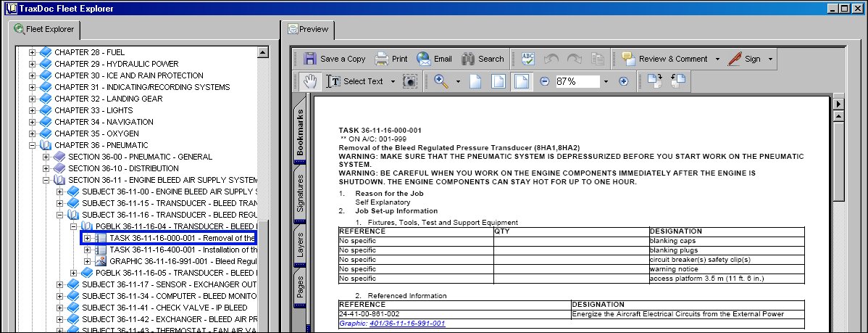Click the Subject 36-11-42 Exchanger book icon
Viewport: 868px width, 333px height.
tap(73, 320)
